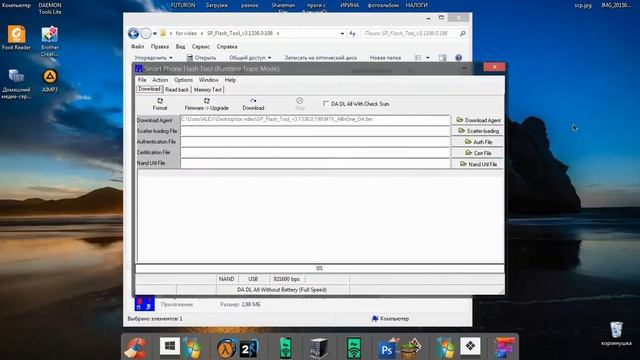Open the Options menu
The image size is (640, 360).
pyautogui.click(x=183, y=80)
